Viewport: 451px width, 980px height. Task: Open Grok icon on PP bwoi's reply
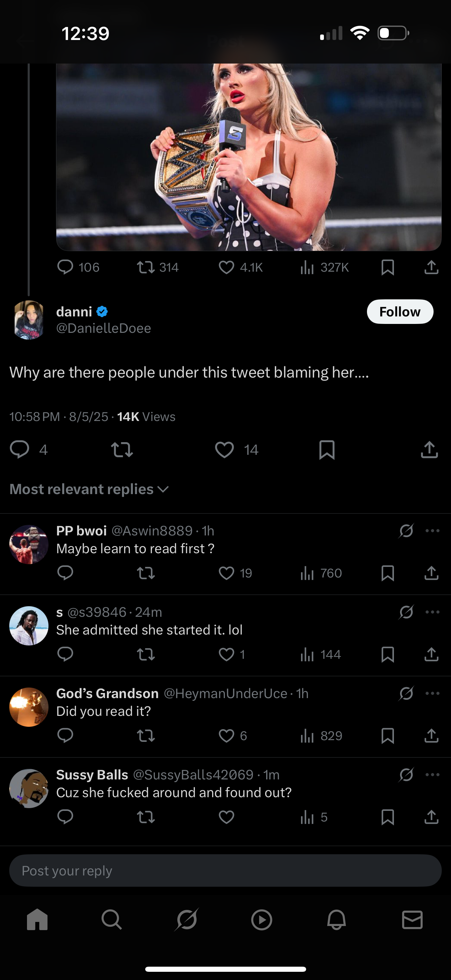pos(406,531)
